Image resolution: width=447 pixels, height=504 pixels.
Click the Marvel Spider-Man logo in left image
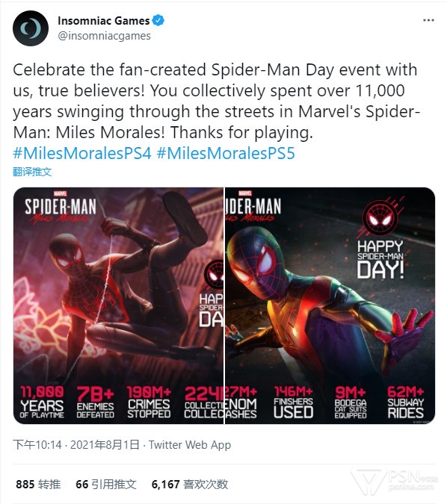[61, 207]
